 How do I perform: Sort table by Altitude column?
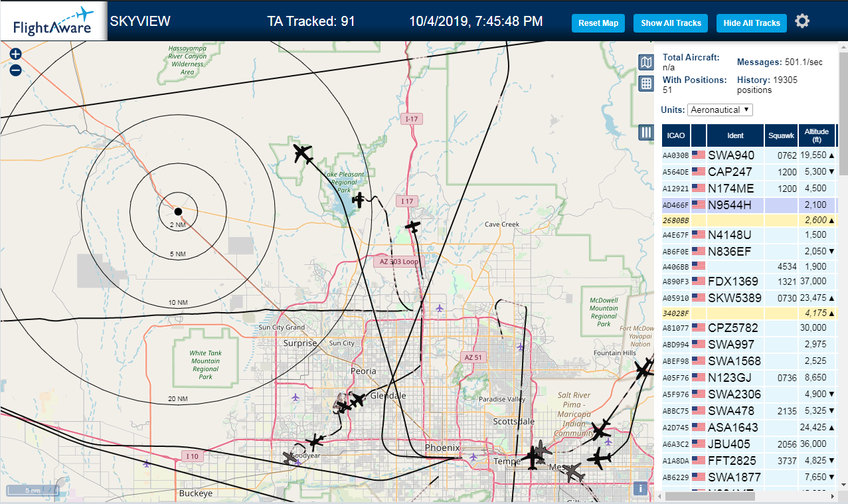pyautogui.click(x=816, y=135)
